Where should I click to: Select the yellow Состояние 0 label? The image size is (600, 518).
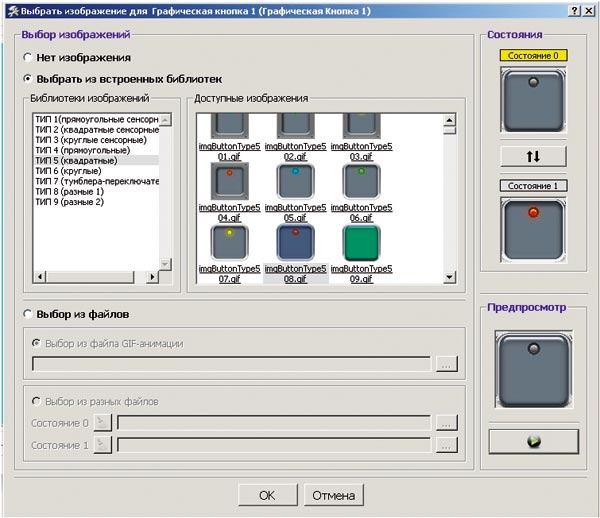pyautogui.click(x=533, y=55)
